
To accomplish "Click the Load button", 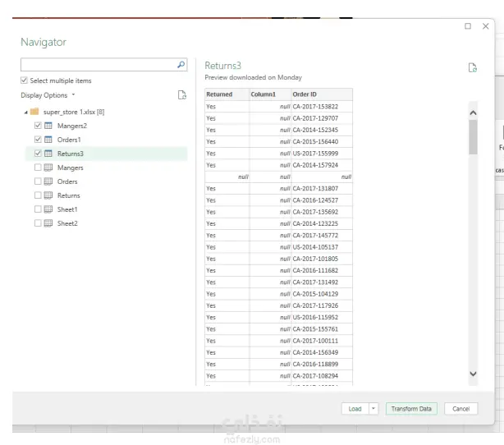I will [355, 409].
